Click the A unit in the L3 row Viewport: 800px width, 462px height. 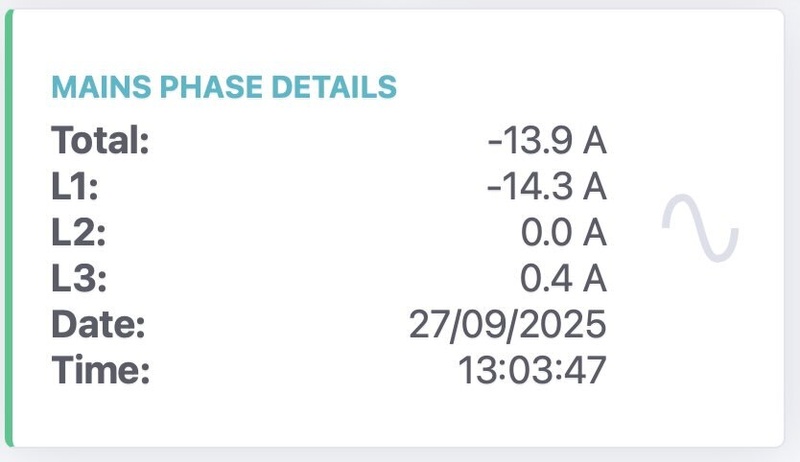(x=595, y=279)
